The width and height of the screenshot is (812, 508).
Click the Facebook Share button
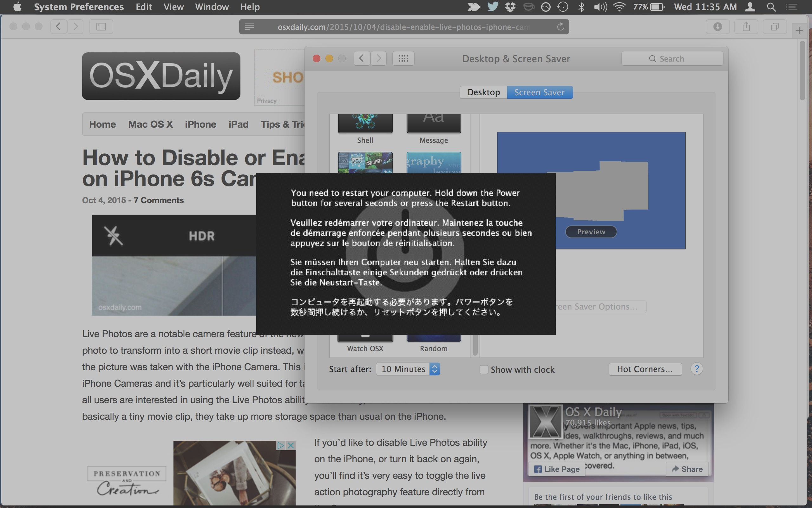(687, 469)
